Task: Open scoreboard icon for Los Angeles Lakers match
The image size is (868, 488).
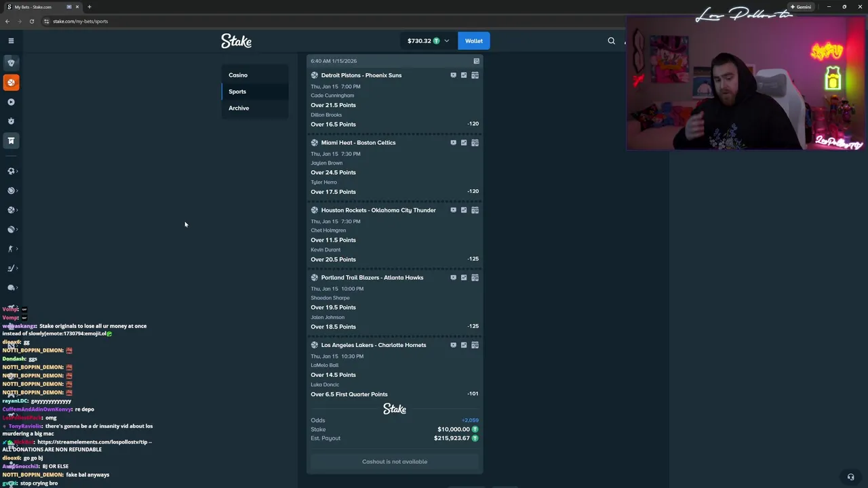Action: pos(475,345)
